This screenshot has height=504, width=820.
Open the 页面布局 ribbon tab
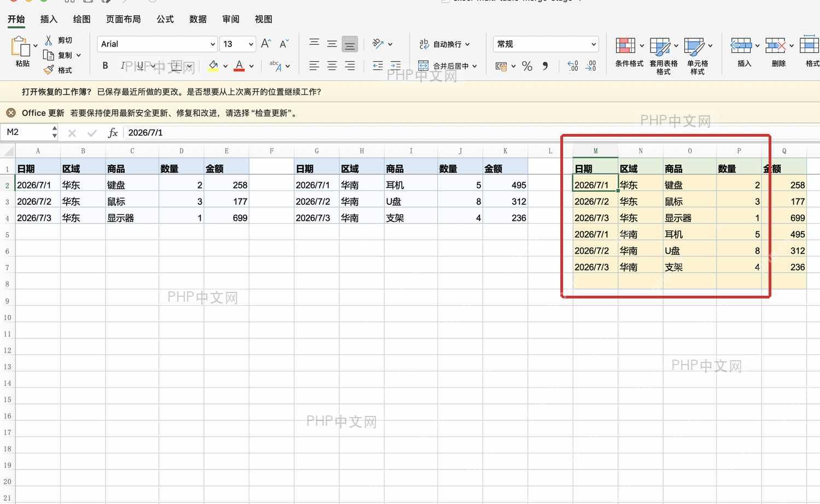tap(123, 19)
